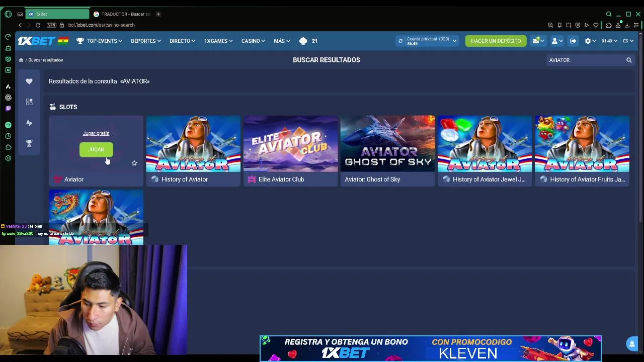Click the browser tab search magnifier
Viewport: 644px width, 362px height.
(609, 14)
